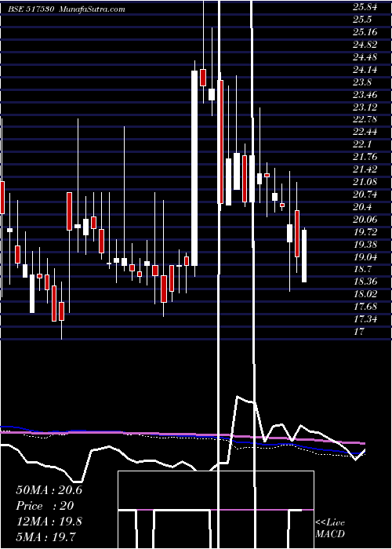This screenshot has width=392, height=549.
Task: Click the 17.34 price axis label
Action: [x=365, y=319]
